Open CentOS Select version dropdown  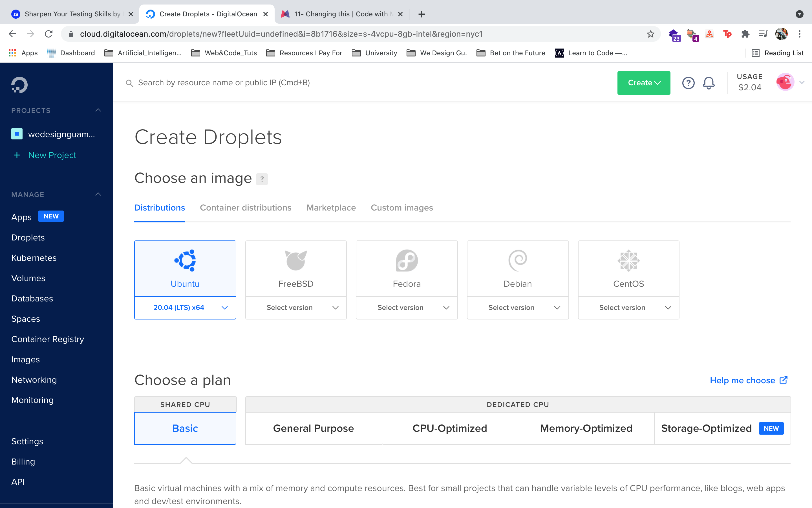point(628,308)
